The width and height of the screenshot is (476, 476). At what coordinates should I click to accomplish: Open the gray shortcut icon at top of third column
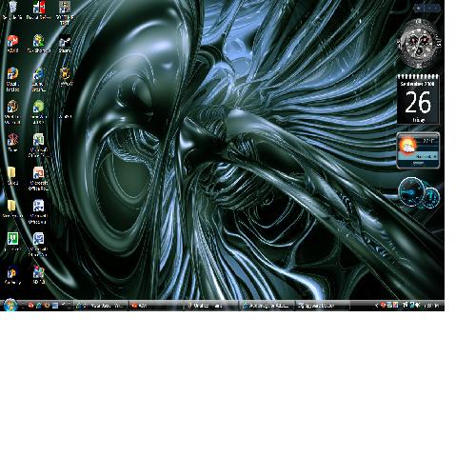65,12
